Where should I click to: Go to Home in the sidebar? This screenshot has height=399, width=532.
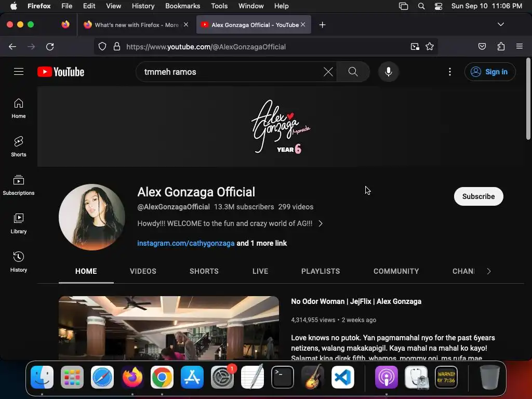[19, 109]
